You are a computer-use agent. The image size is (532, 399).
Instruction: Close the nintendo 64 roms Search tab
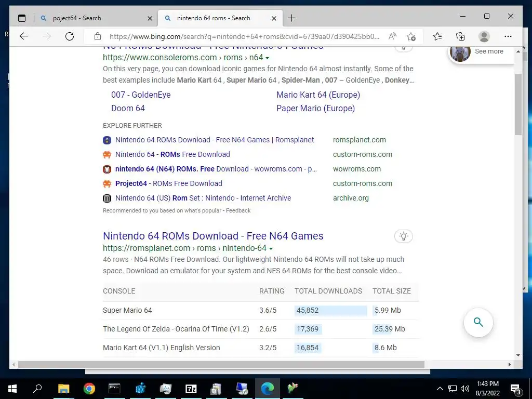[x=274, y=18]
